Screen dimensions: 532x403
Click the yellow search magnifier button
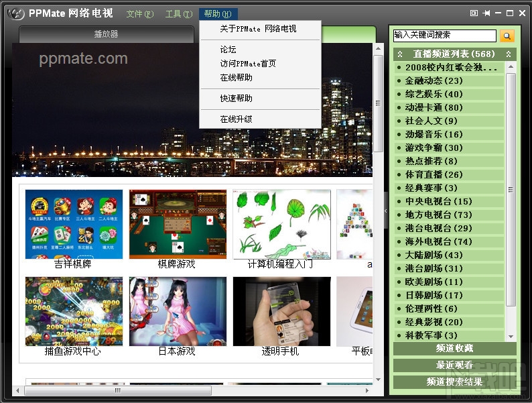point(507,36)
